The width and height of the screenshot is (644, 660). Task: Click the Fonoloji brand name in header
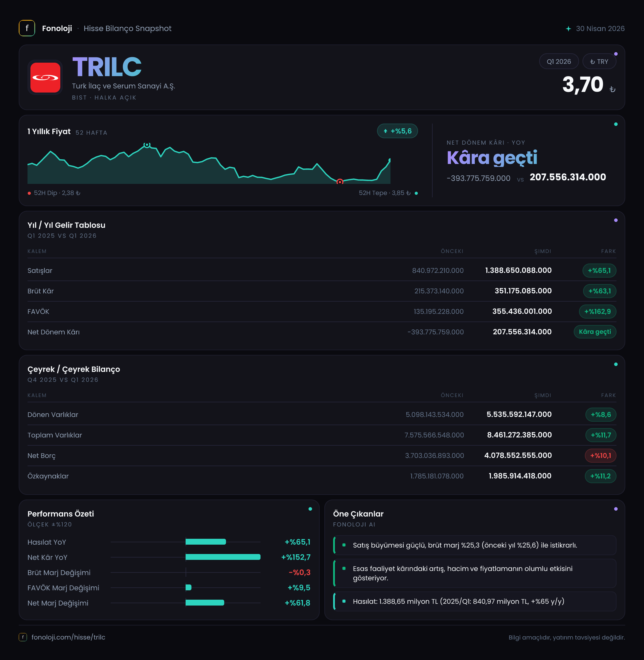point(57,28)
